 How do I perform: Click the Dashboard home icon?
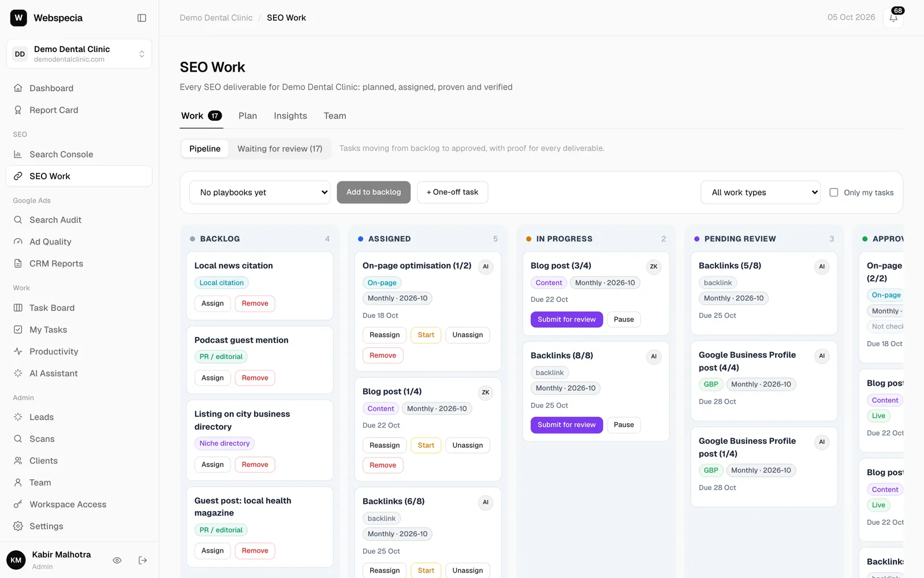(x=18, y=88)
